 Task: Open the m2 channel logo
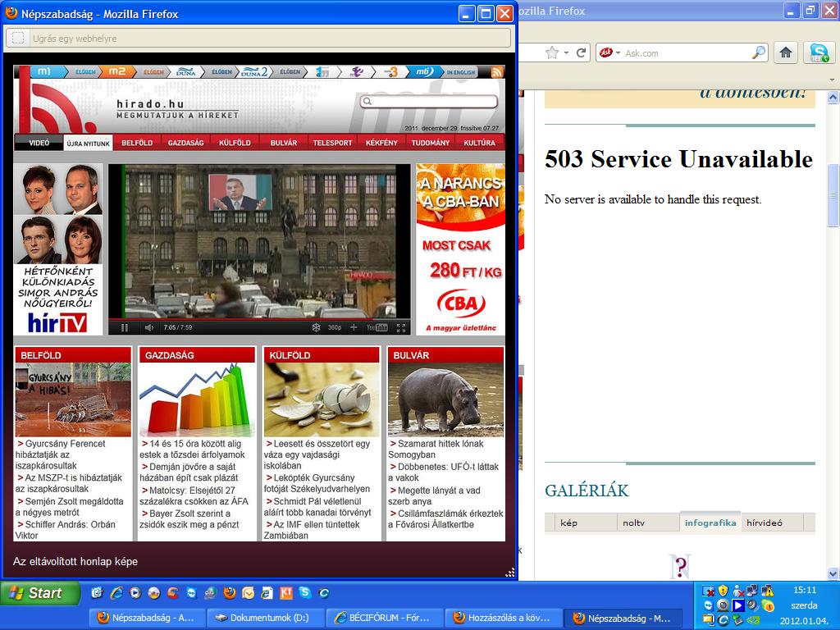pos(116,72)
